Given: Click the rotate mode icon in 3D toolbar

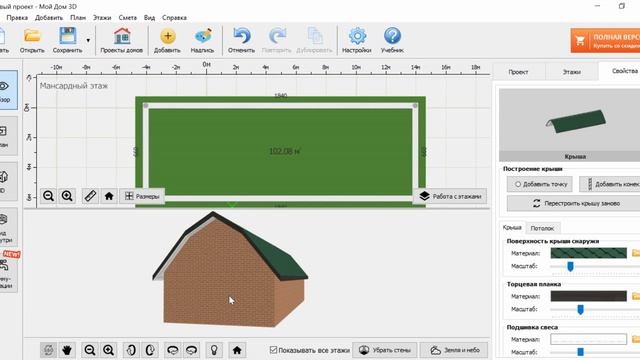Looking at the screenshot, I should [49, 350].
